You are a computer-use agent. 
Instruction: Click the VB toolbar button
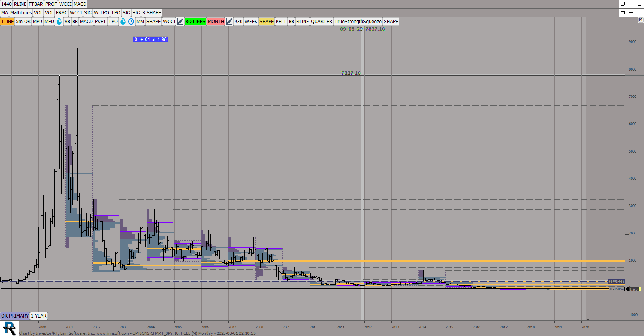[67, 22]
